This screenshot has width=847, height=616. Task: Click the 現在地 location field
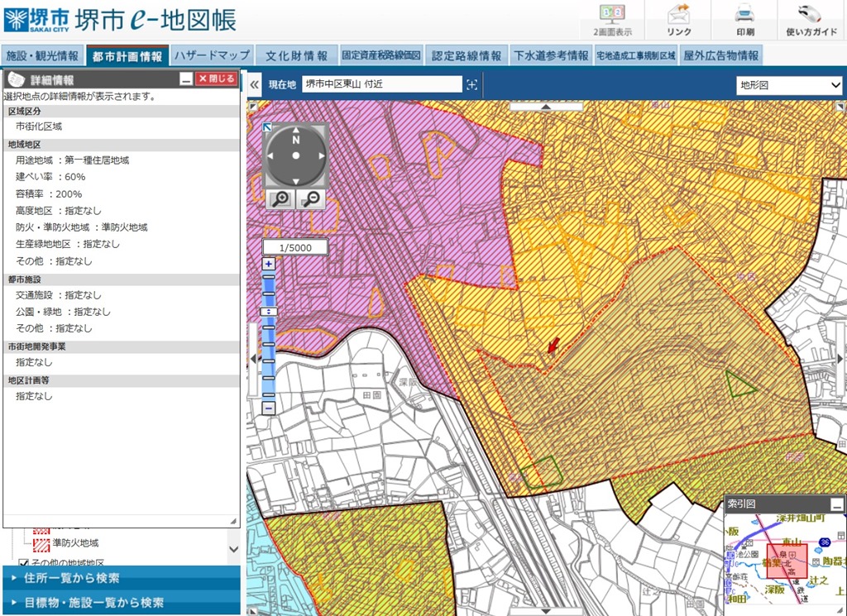click(x=382, y=84)
